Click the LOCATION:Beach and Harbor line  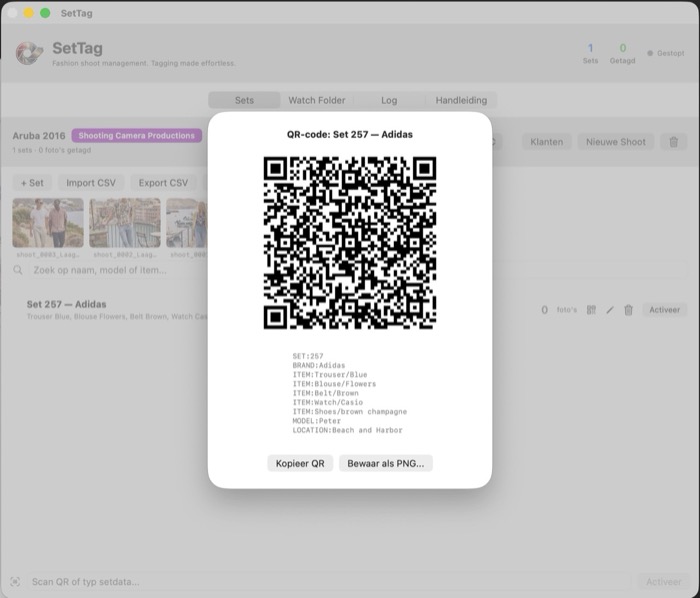coord(347,430)
